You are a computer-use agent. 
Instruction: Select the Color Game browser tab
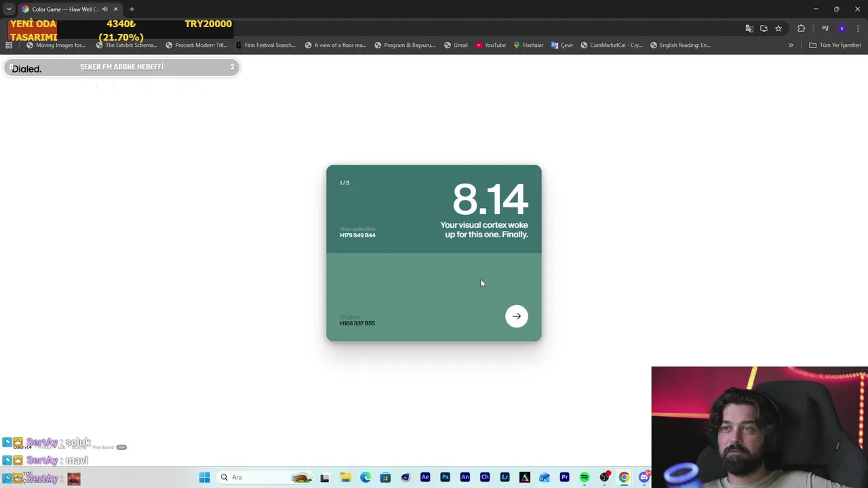64,9
